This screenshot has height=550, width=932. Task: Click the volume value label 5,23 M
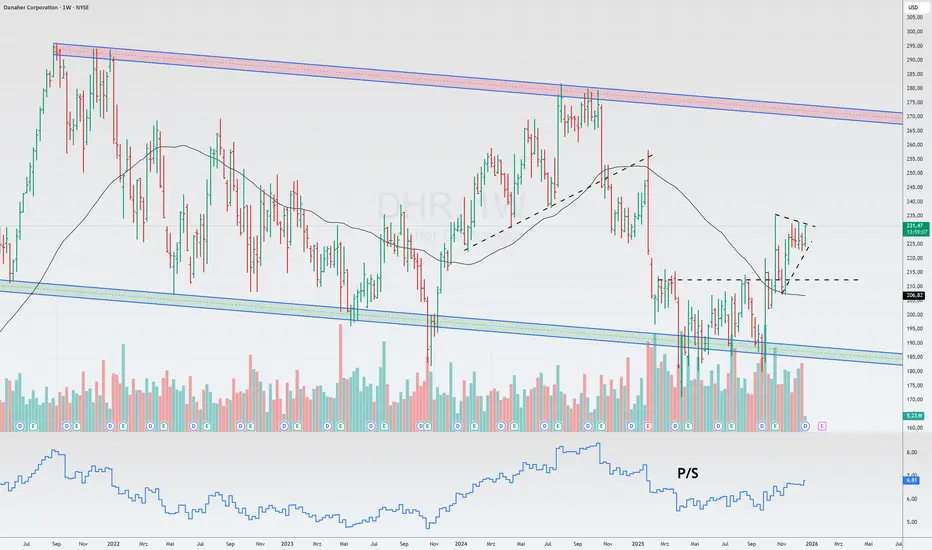[915, 416]
